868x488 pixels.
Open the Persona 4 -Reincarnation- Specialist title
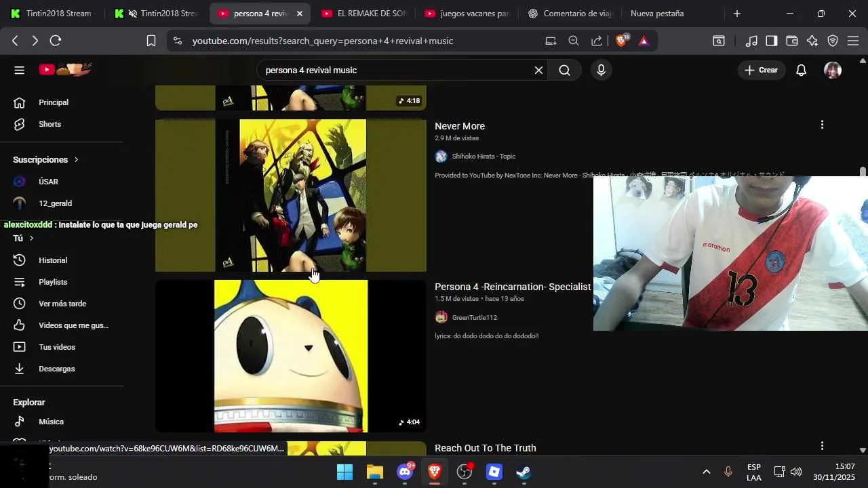pyautogui.click(x=513, y=287)
